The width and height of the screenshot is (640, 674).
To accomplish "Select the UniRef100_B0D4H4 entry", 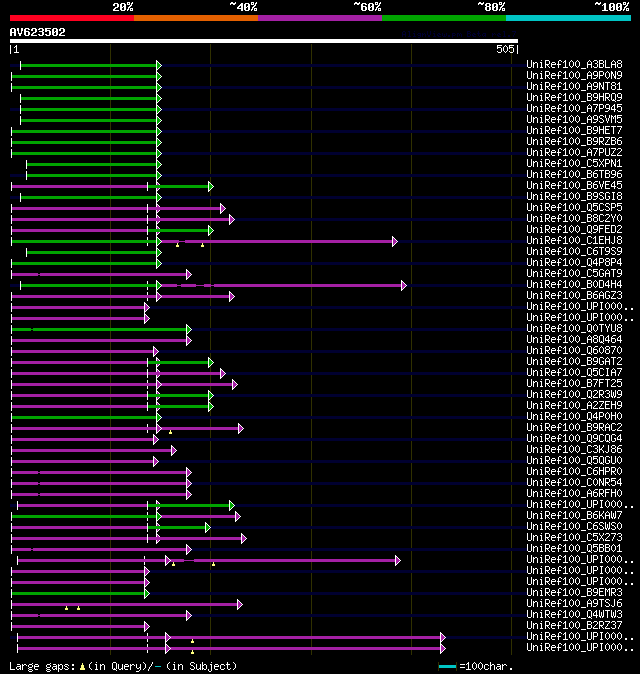I will 574,285.
